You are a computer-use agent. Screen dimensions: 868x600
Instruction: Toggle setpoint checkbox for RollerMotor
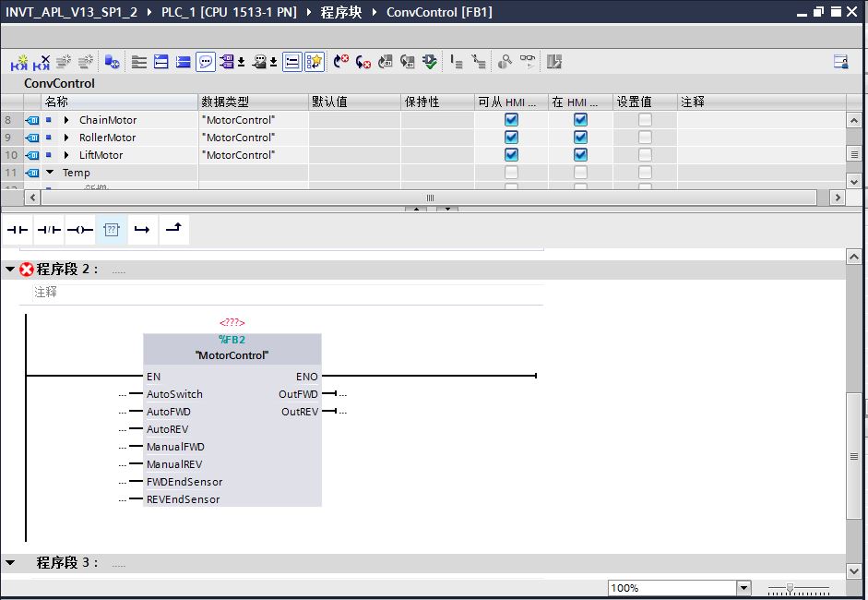pos(645,138)
